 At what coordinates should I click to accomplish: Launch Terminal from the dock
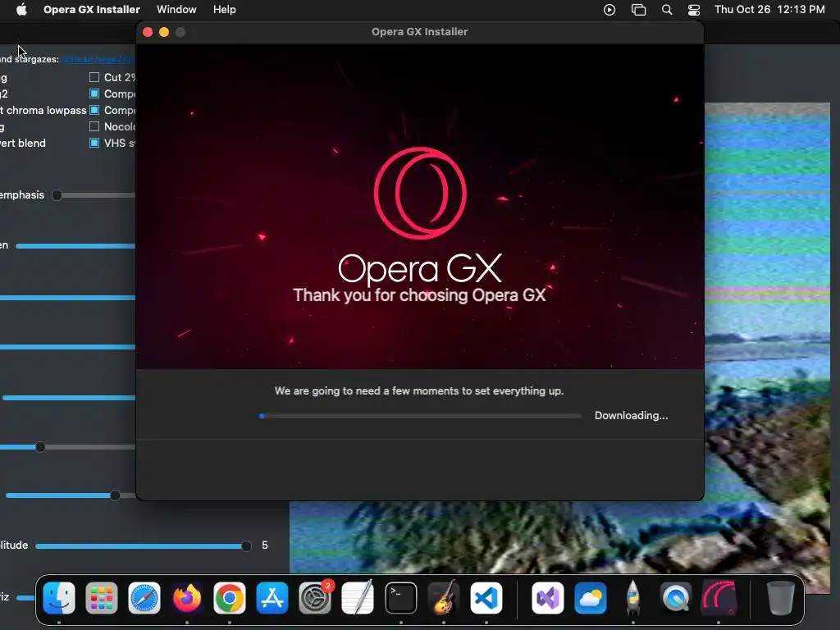point(400,598)
